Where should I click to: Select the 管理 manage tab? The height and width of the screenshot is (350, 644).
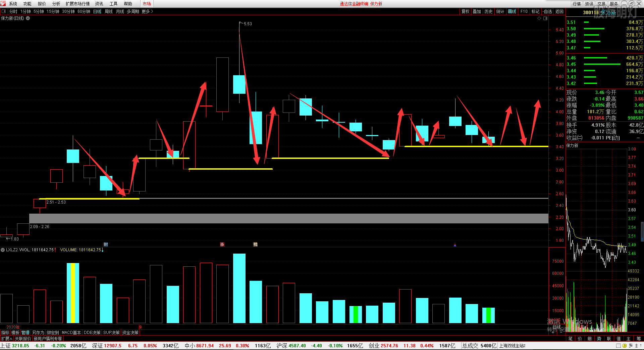point(25,333)
